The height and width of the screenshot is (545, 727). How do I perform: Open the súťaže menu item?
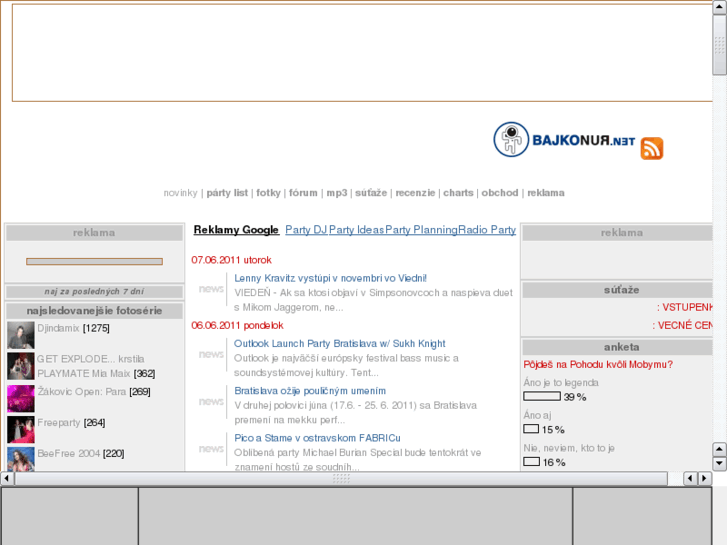coord(371,192)
